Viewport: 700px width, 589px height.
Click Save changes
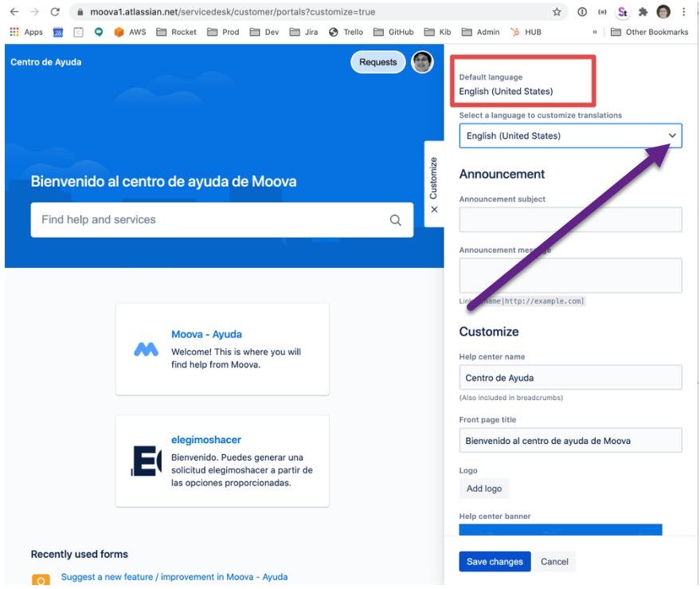click(x=495, y=562)
